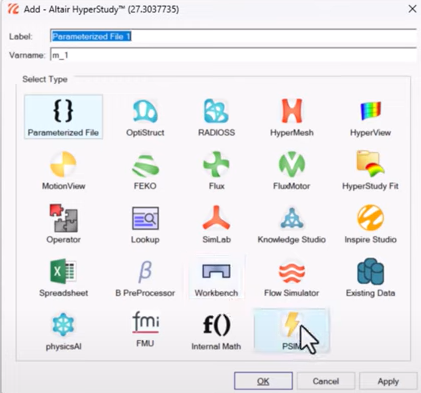Viewport: 421px width, 393px height.
Task: Edit the Varname field m_1
Action: coord(233,55)
